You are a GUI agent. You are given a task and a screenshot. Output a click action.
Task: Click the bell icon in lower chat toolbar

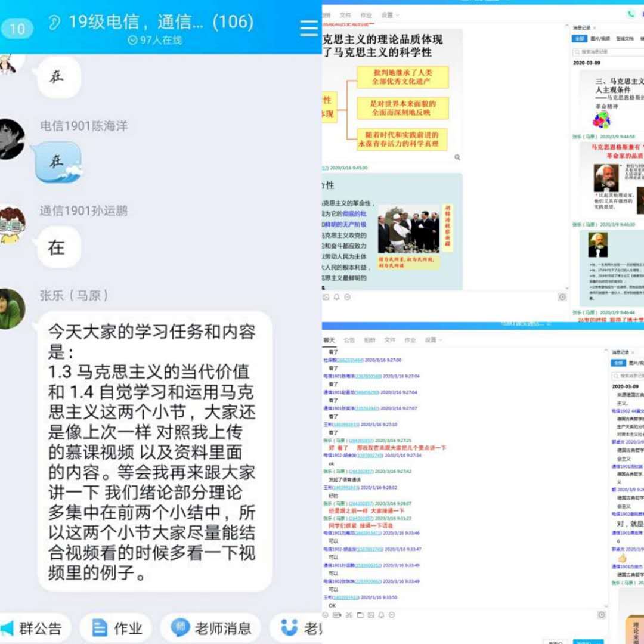pos(382,615)
